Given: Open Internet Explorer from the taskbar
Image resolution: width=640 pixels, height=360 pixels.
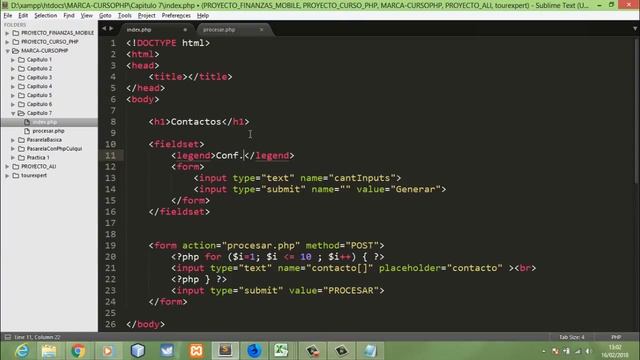Looking at the screenshot, I should pyautogui.click(x=22, y=351).
